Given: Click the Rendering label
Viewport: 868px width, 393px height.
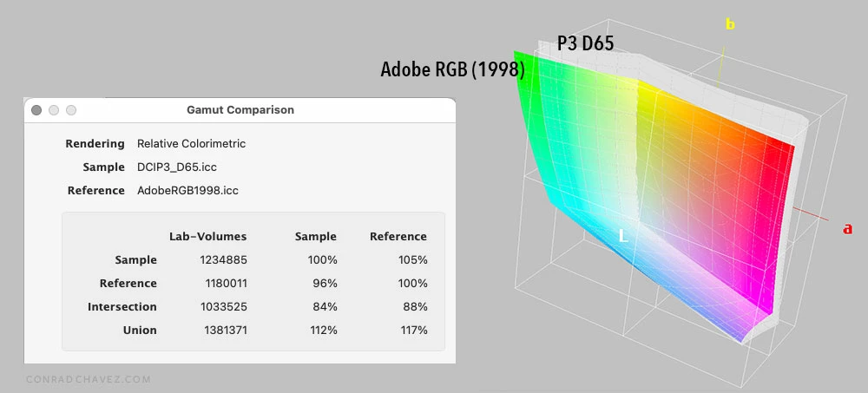Looking at the screenshot, I should point(95,144).
